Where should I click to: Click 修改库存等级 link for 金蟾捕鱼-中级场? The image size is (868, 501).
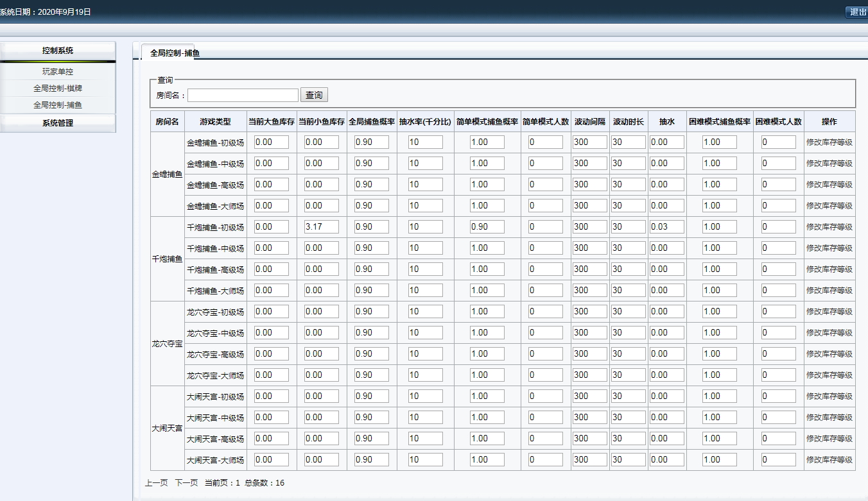tap(829, 164)
